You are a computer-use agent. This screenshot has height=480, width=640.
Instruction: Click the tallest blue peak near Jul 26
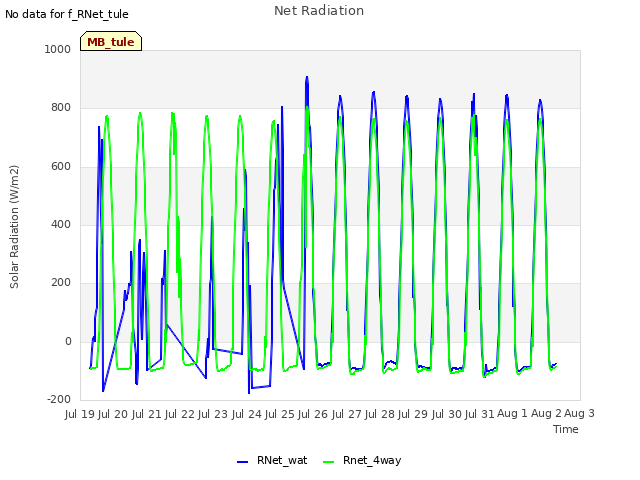pyautogui.click(x=307, y=77)
